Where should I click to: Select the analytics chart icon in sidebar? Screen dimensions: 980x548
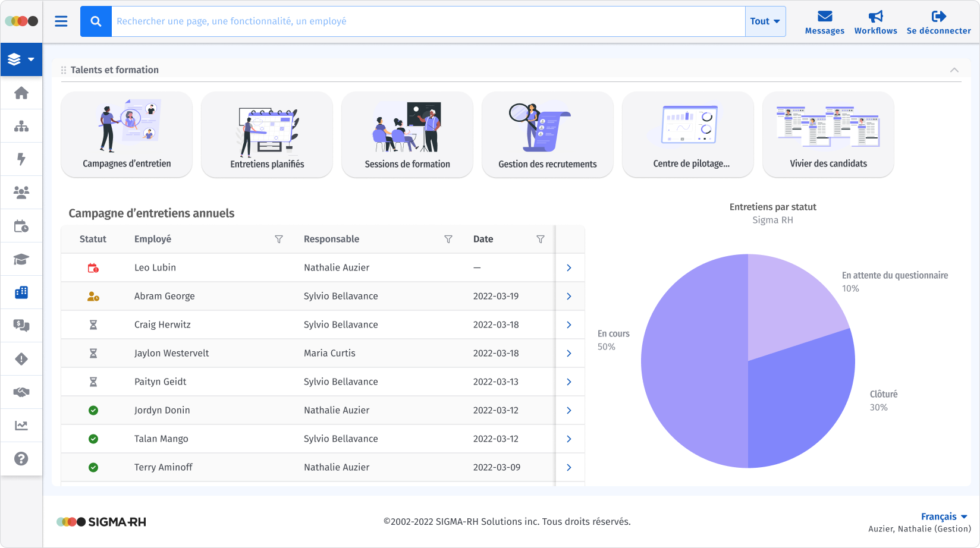[x=21, y=425]
